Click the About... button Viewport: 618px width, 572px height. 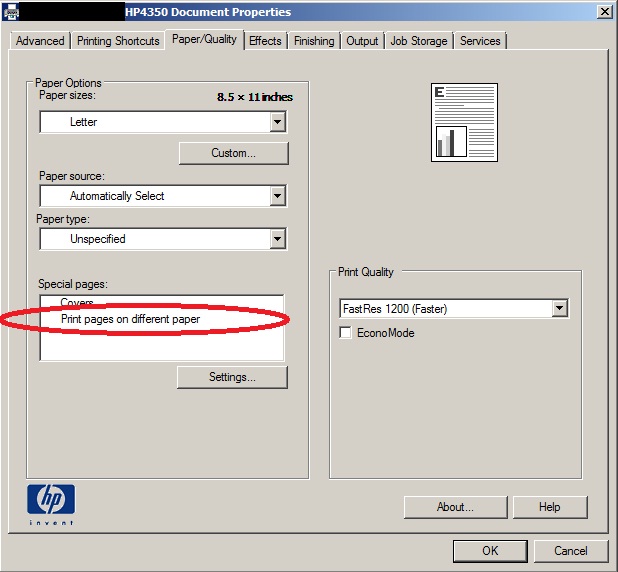(455, 507)
